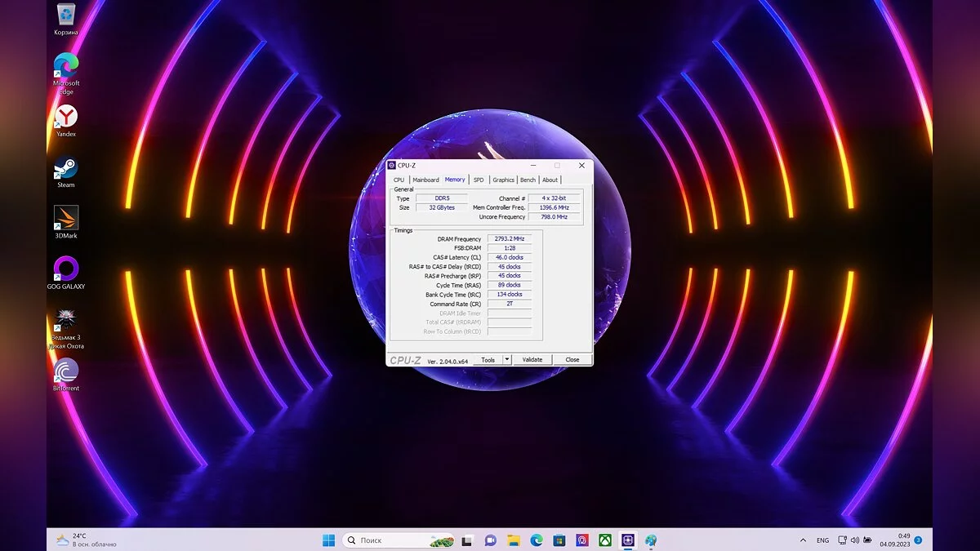Image resolution: width=980 pixels, height=551 pixels.
Task: Expand the Tools dropdown arrow in CPU-Z
Action: coord(506,360)
